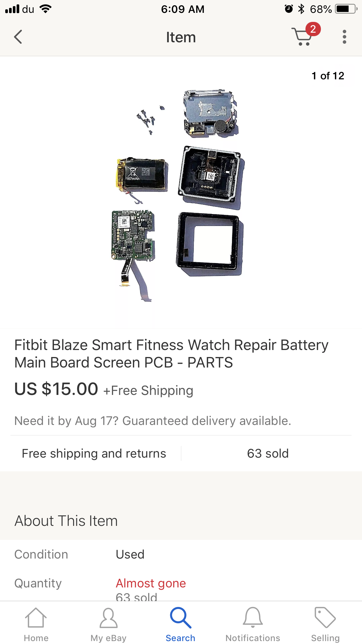
Task: Tap Free shipping and returns
Action: pos(94,454)
